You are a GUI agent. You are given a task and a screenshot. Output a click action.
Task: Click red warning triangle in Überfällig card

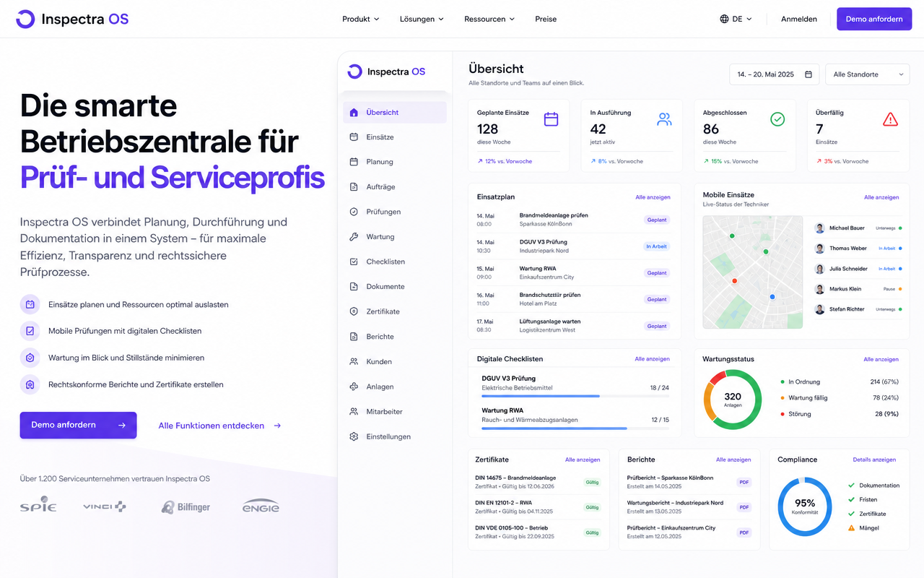(x=890, y=119)
